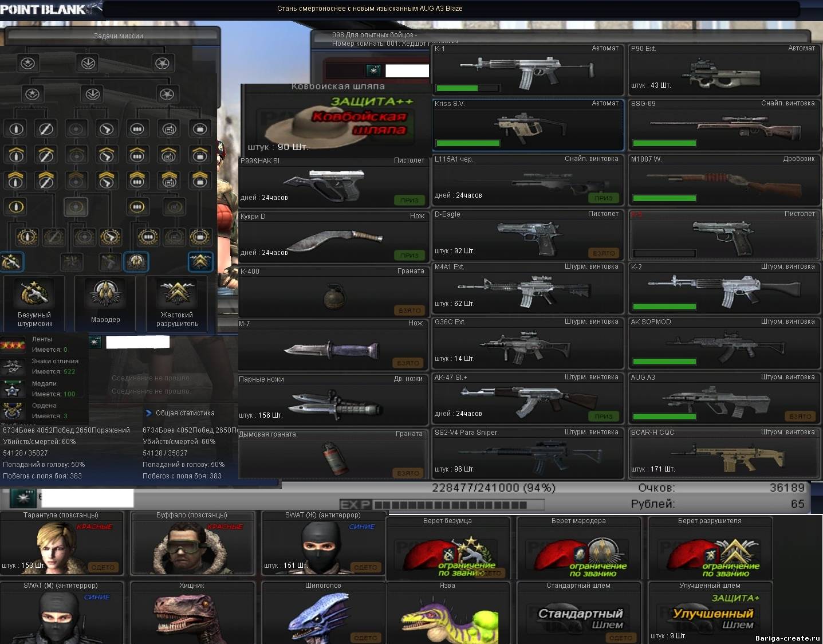Click the 228477/241000 (94%) experience text
The image size is (823, 644).
(493, 488)
